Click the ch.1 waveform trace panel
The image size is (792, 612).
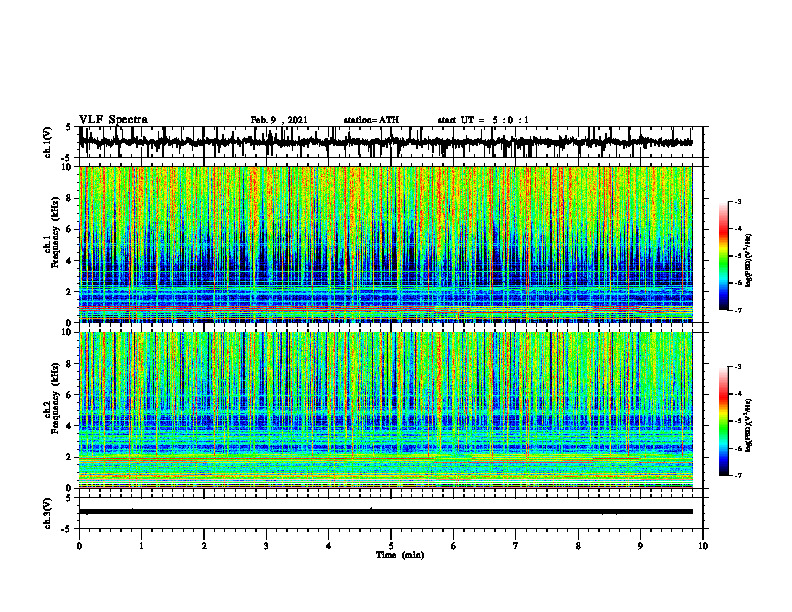coord(391,142)
